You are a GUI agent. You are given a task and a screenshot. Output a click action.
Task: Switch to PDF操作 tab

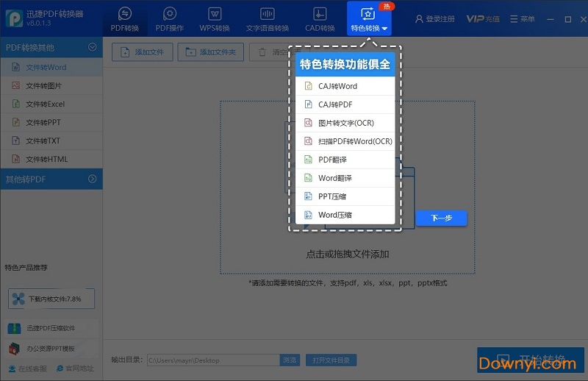point(170,19)
